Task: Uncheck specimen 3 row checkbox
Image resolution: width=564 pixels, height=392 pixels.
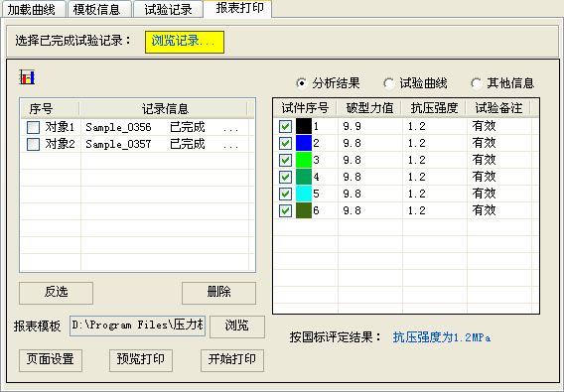Action: [285, 160]
